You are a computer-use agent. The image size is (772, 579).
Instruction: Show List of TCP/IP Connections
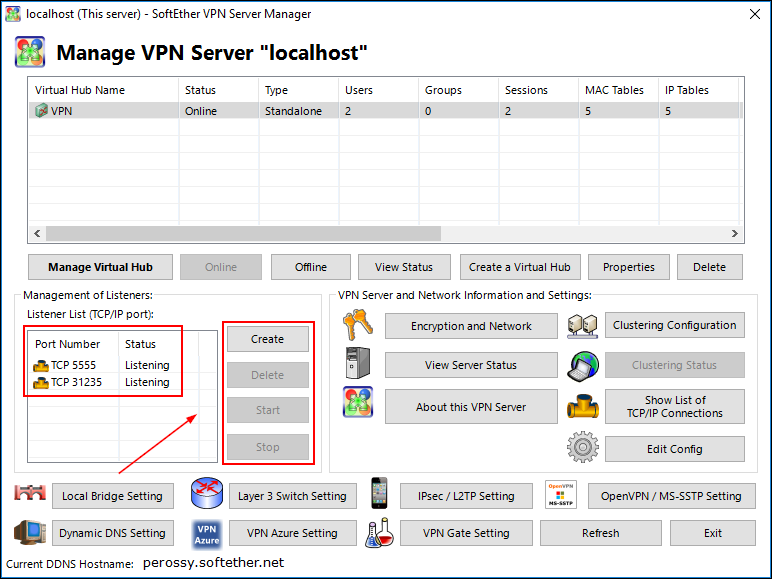(x=675, y=407)
